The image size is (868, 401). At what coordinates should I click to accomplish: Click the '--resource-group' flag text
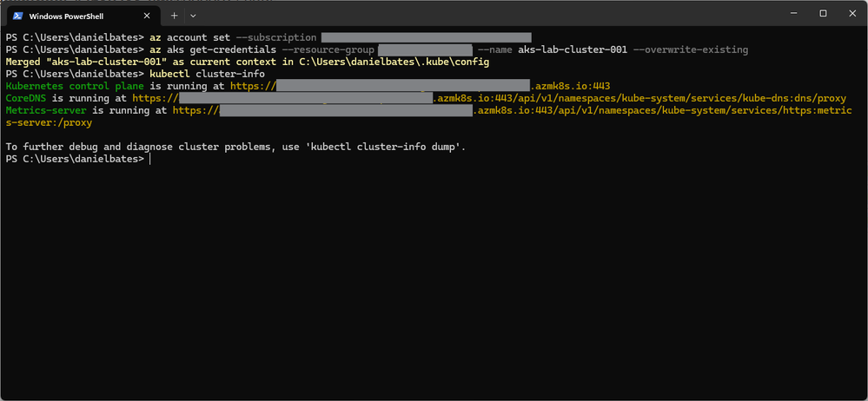click(328, 49)
